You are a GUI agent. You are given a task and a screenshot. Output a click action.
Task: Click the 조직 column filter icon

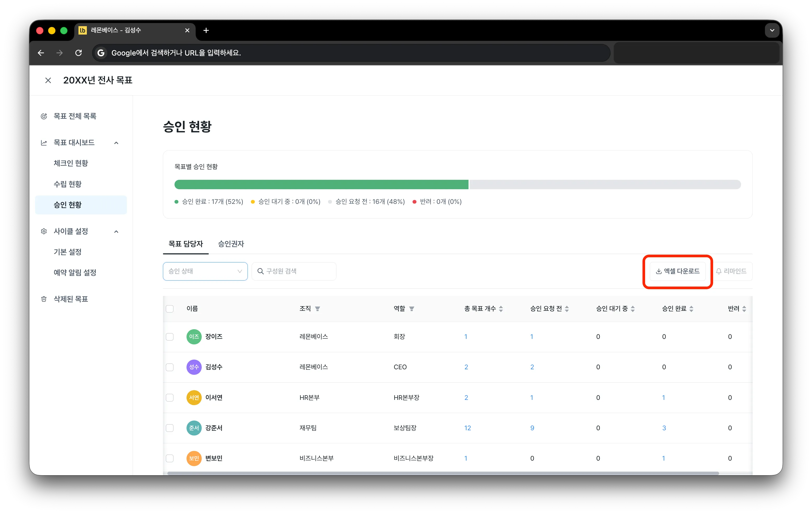317,309
